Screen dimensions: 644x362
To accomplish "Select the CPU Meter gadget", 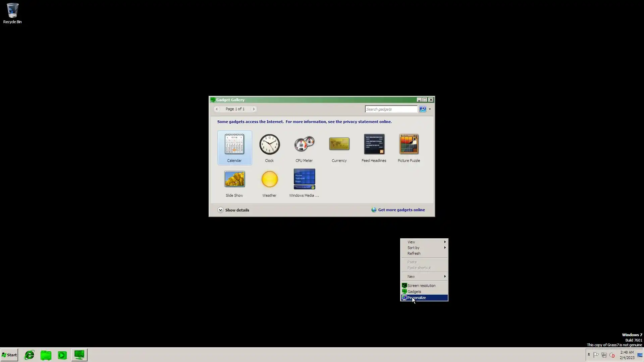I will (304, 145).
